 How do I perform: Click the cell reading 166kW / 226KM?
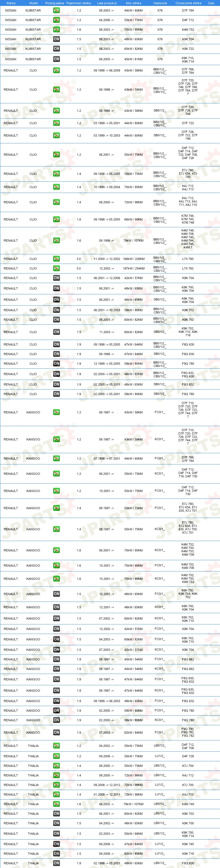(134, 259)
